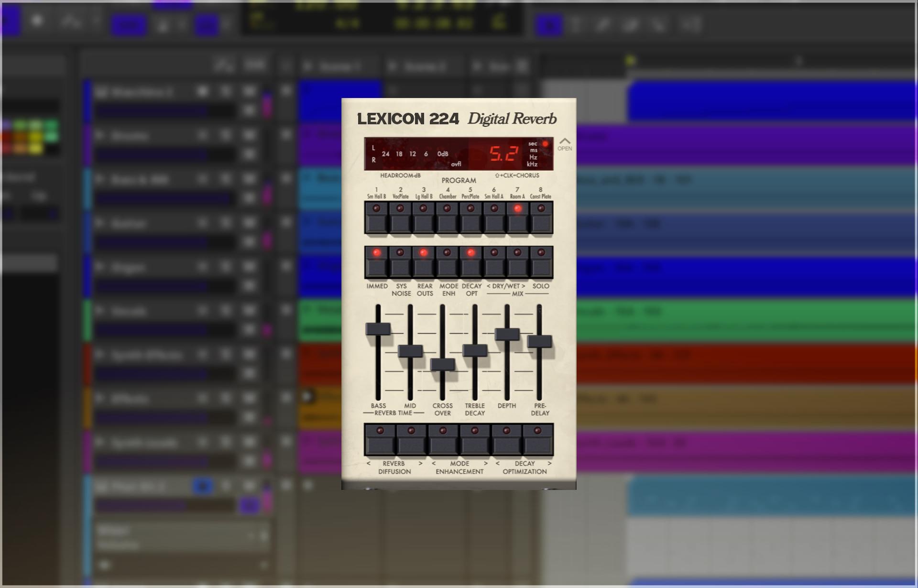
Task: Click the red LED beside sec label
Action: point(545,143)
